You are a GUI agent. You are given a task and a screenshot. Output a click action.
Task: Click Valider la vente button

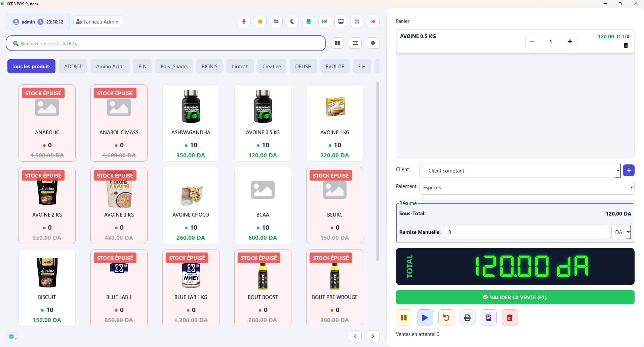[515, 297]
